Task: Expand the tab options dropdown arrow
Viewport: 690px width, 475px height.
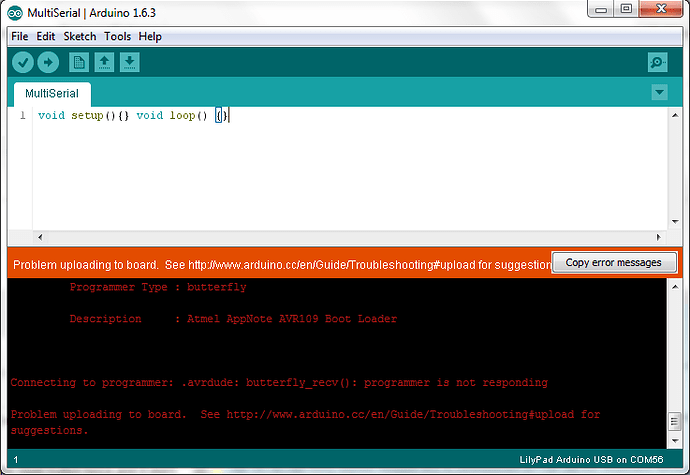Action: click(659, 92)
